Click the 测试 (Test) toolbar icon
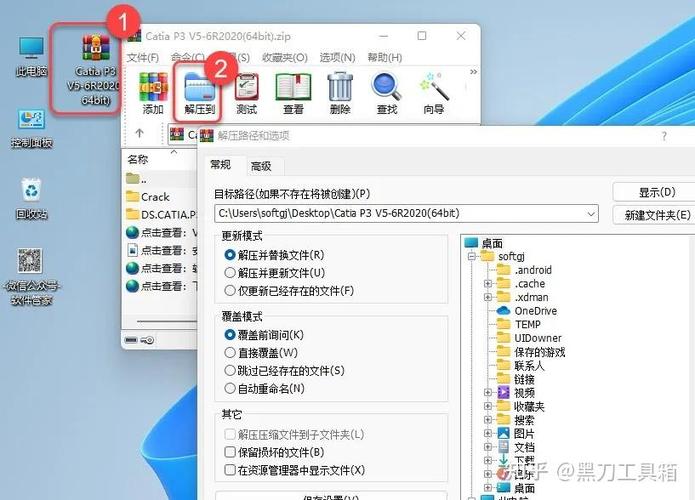Viewport: 695px width, 500px height. click(x=246, y=94)
